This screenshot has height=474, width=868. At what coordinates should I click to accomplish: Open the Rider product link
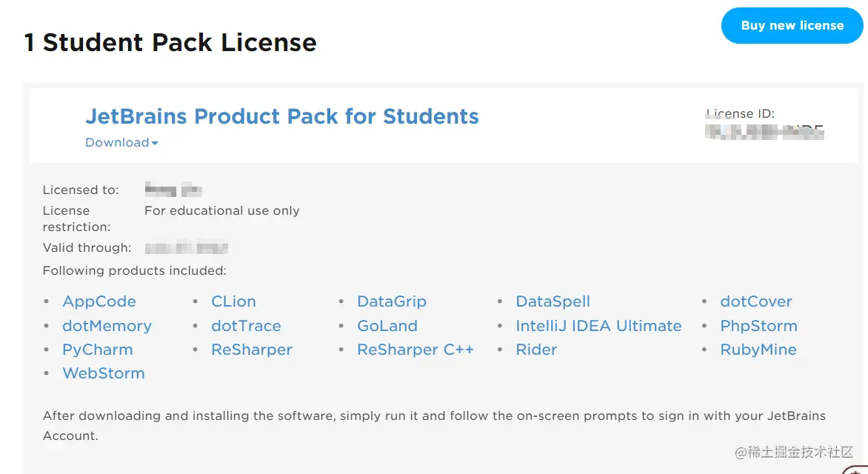click(536, 350)
